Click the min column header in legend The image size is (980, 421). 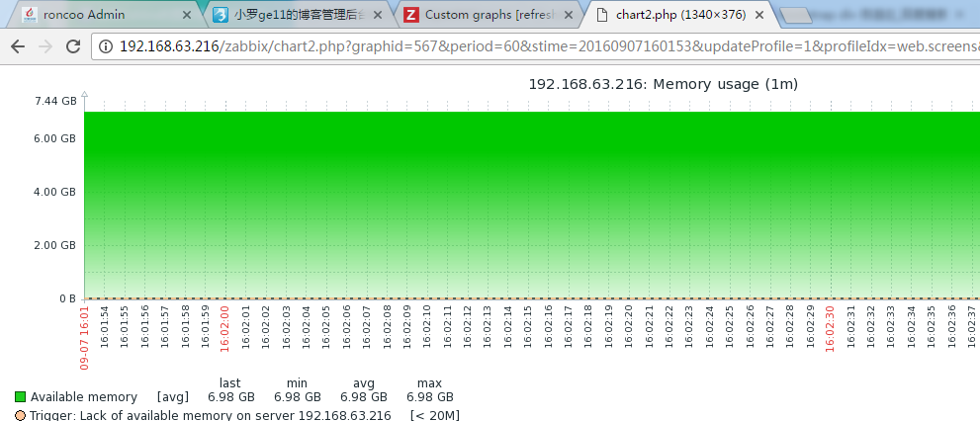click(297, 382)
